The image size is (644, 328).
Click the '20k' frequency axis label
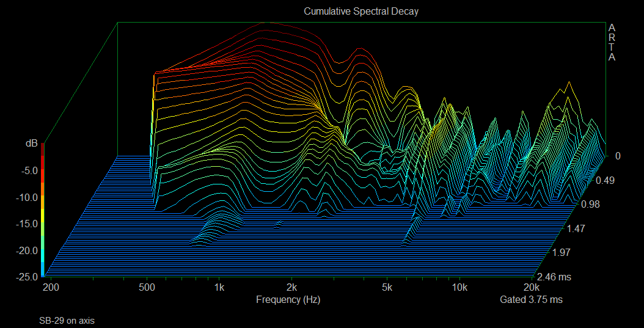pos(532,287)
